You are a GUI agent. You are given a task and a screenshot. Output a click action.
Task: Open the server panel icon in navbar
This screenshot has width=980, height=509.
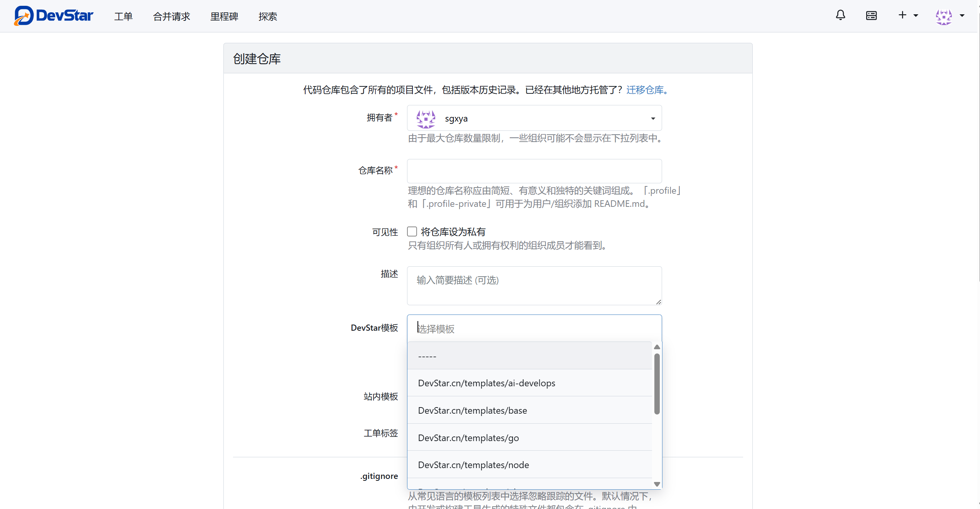871,15
